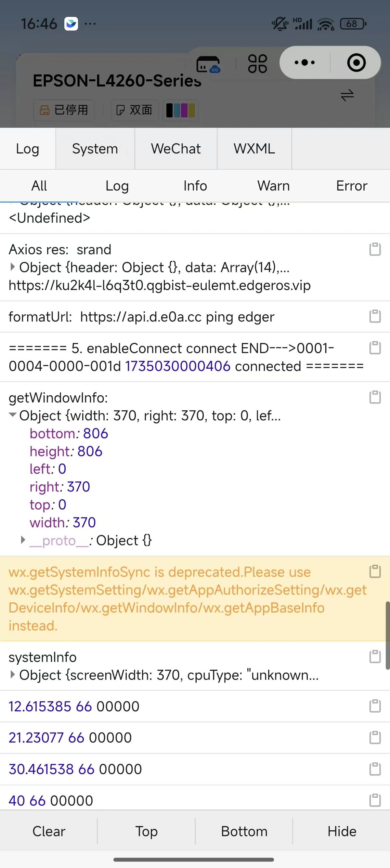
Task: Clear the console log
Action: (49, 831)
